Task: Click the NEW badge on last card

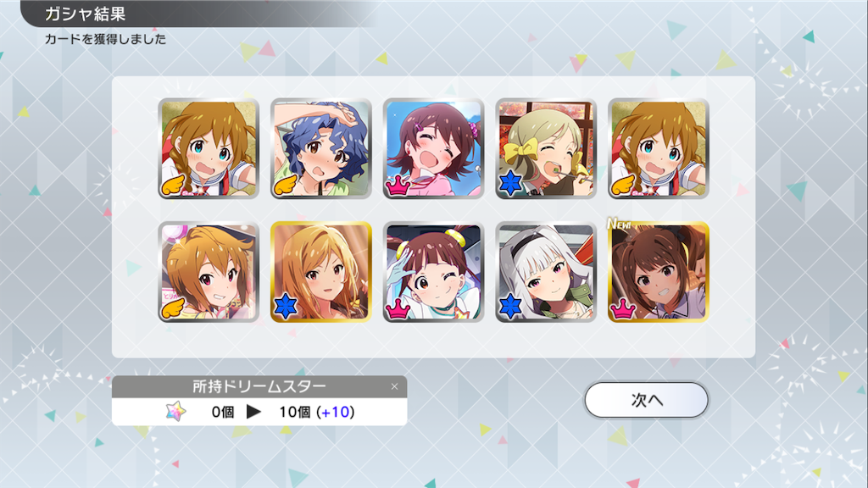Action: 620,224
